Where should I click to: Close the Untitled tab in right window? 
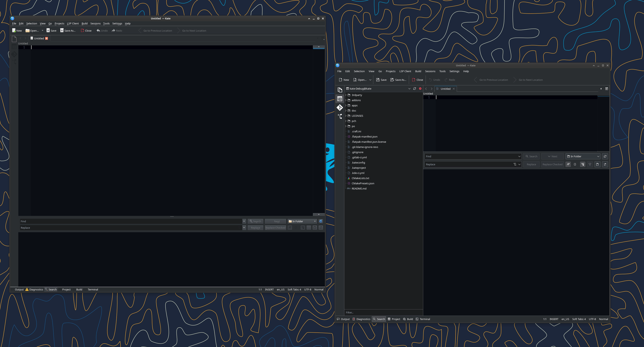pyautogui.click(x=454, y=89)
